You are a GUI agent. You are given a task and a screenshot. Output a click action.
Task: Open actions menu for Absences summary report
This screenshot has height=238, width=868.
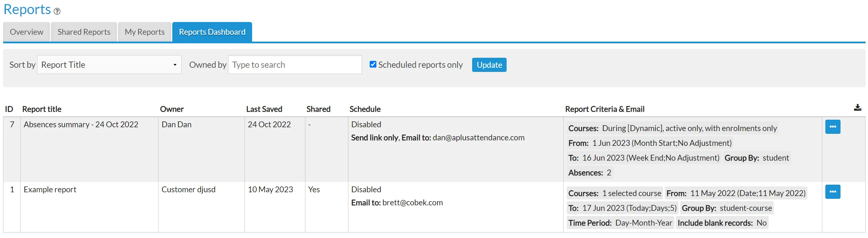(833, 127)
